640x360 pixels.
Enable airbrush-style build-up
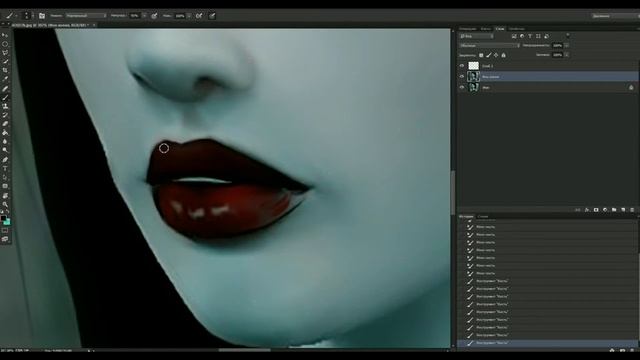199,16
